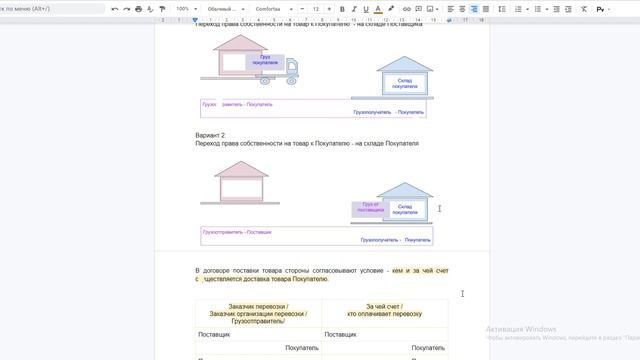The width and height of the screenshot is (640, 360).
Task: Click the 'Вариант 2' heading text
Action: pos(210,135)
